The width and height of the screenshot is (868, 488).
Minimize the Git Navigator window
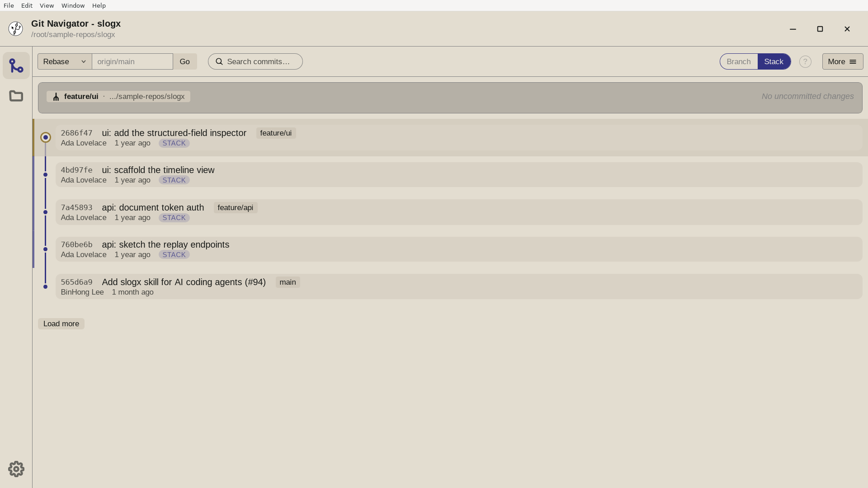(x=793, y=29)
